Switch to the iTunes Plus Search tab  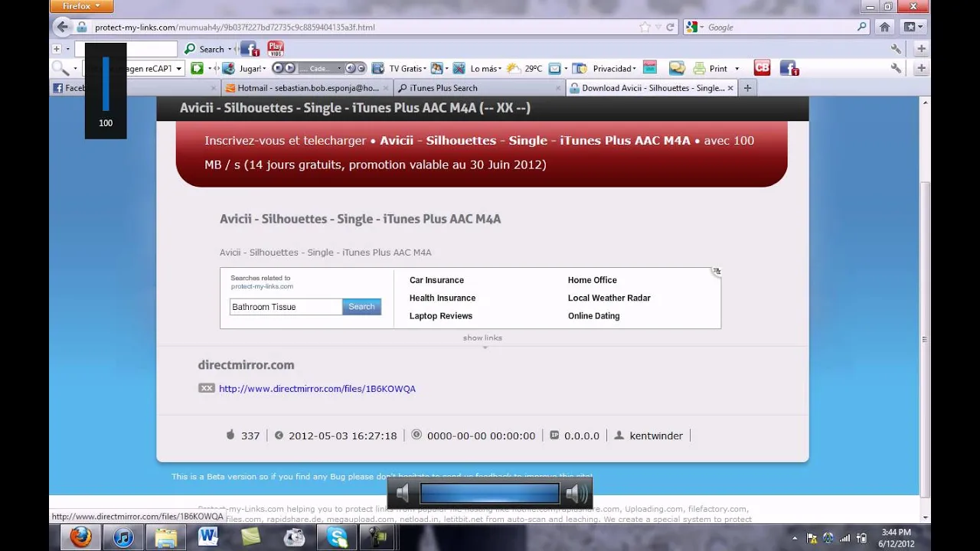pos(479,88)
